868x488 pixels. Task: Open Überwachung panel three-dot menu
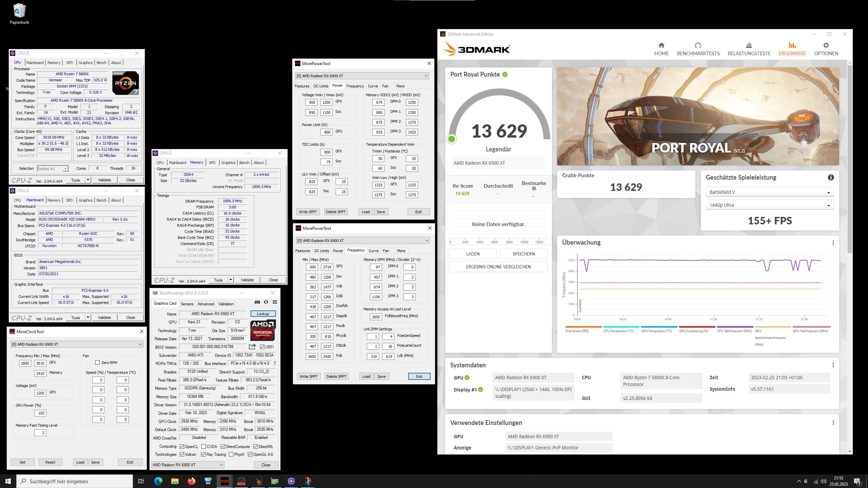833,243
